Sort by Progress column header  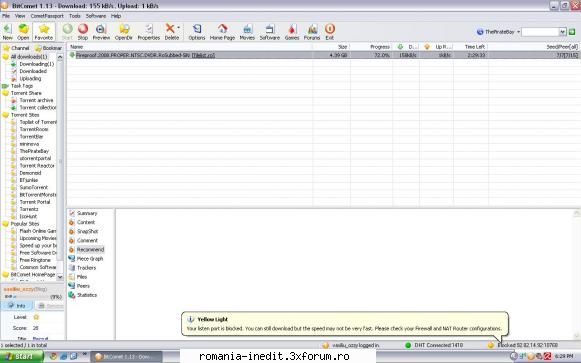click(371, 47)
